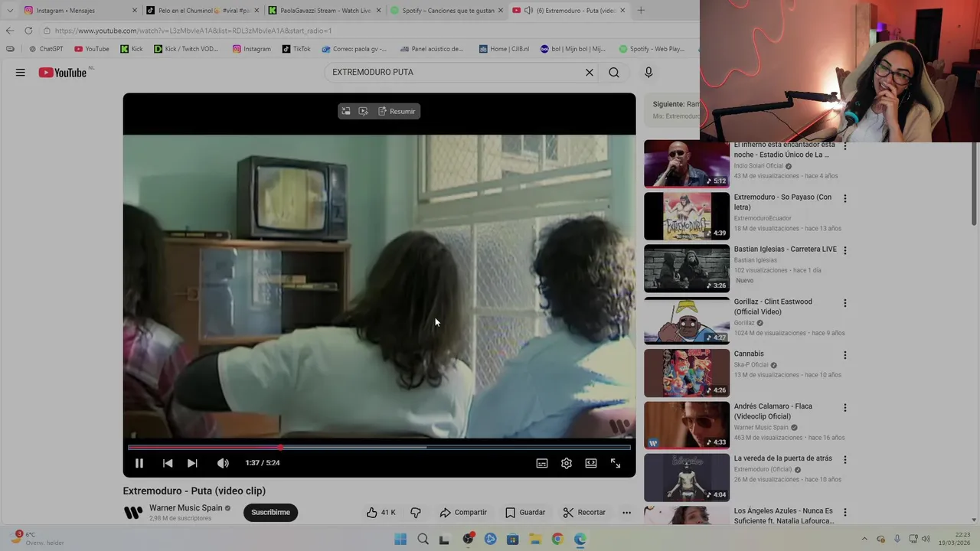Pause the video playback
The height and width of the screenshot is (551, 980).
click(x=139, y=463)
